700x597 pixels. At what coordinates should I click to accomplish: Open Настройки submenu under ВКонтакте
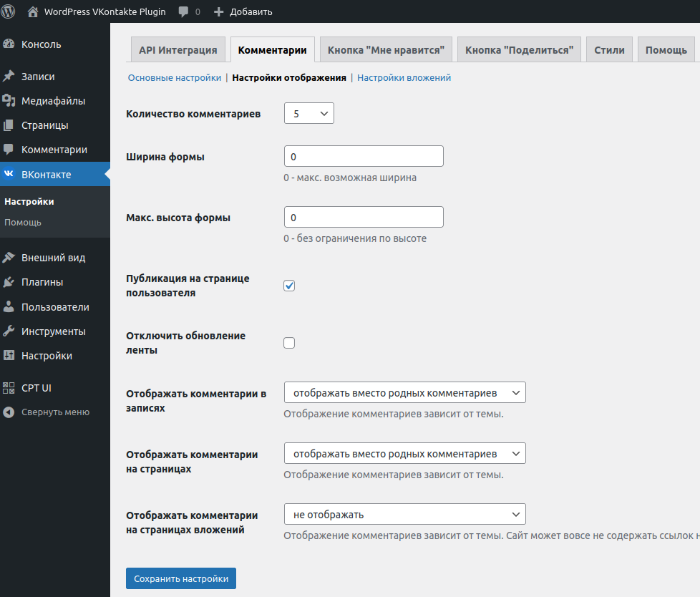point(29,201)
